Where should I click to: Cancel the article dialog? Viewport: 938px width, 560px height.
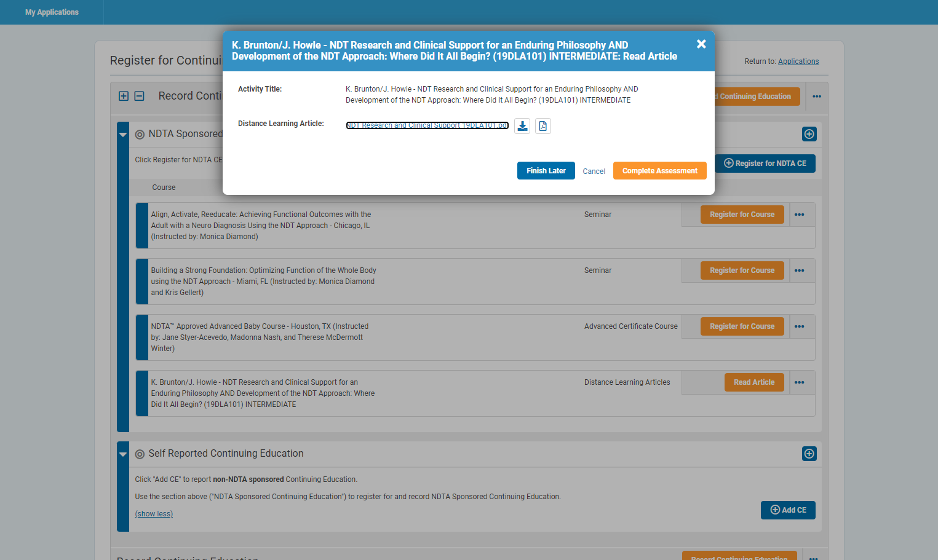click(x=594, y=172)
